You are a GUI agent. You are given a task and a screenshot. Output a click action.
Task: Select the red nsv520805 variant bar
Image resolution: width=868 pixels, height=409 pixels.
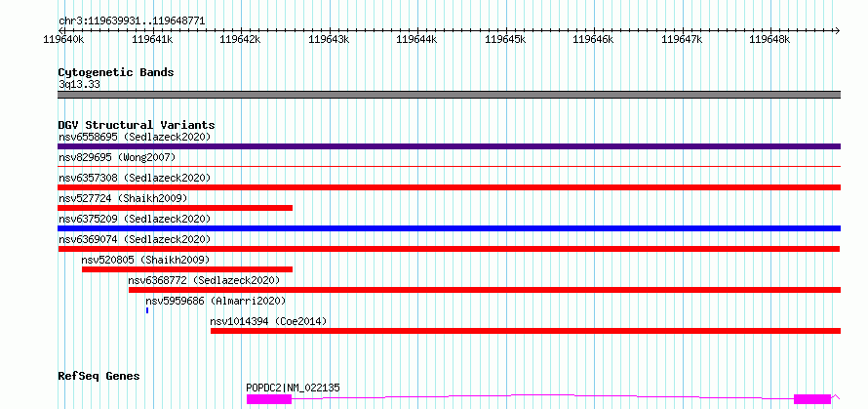point(187,269)
